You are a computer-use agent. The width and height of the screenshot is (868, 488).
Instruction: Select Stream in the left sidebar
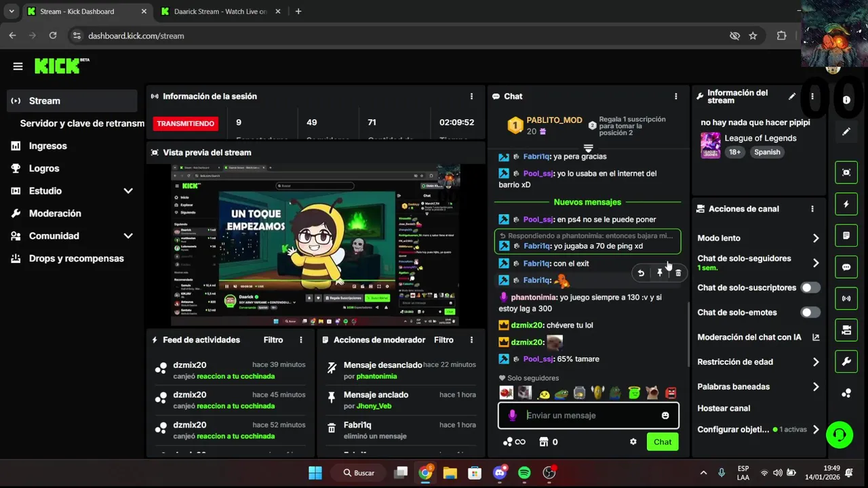click(x=72, y=101)
